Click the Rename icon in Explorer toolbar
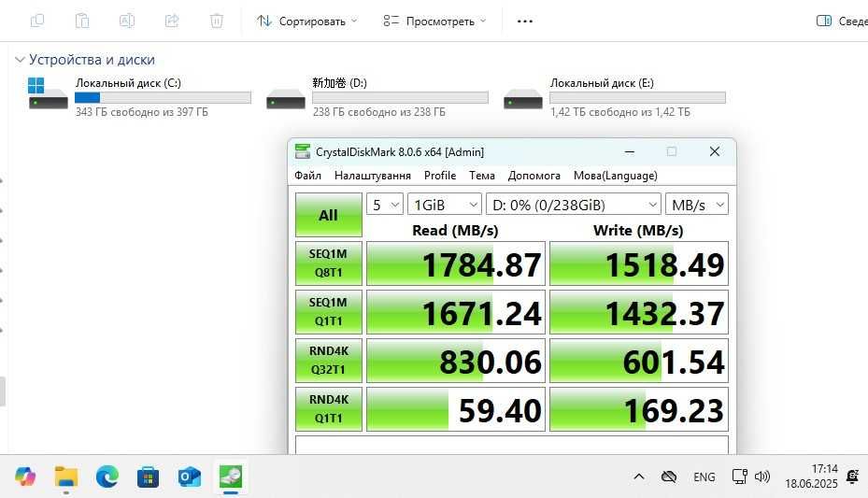 coord(127,21)
